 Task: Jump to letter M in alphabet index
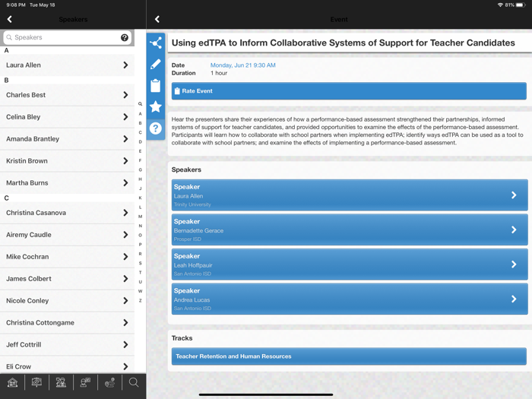(x=140, y=217)
